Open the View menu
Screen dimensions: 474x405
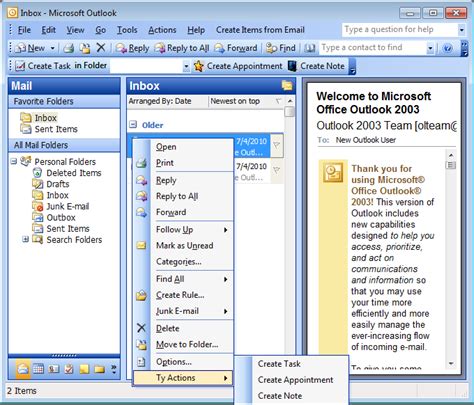(x=75, y=30)
